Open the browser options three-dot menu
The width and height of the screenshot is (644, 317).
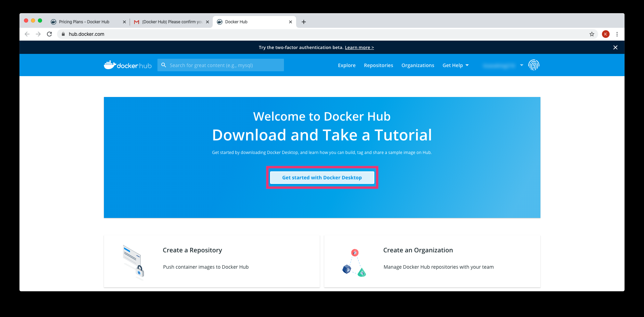coord(617,34)
